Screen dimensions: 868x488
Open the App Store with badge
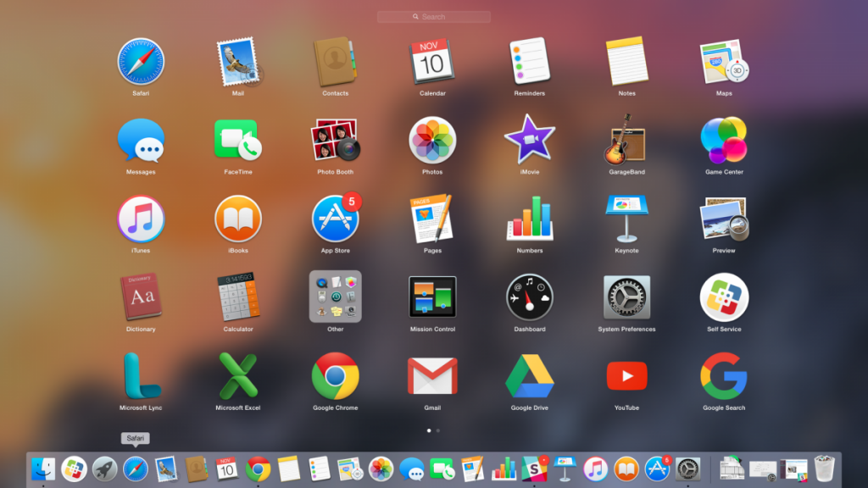[336, 219]
